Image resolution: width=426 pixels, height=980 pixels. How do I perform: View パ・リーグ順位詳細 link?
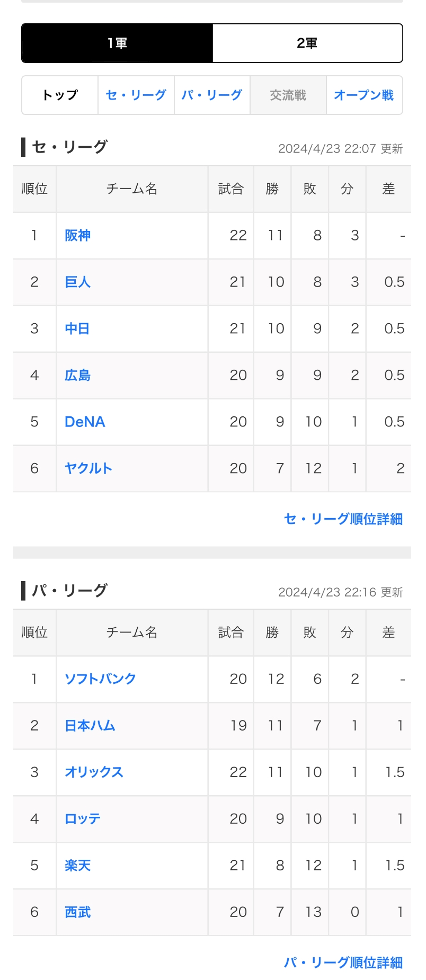(343, 963)
